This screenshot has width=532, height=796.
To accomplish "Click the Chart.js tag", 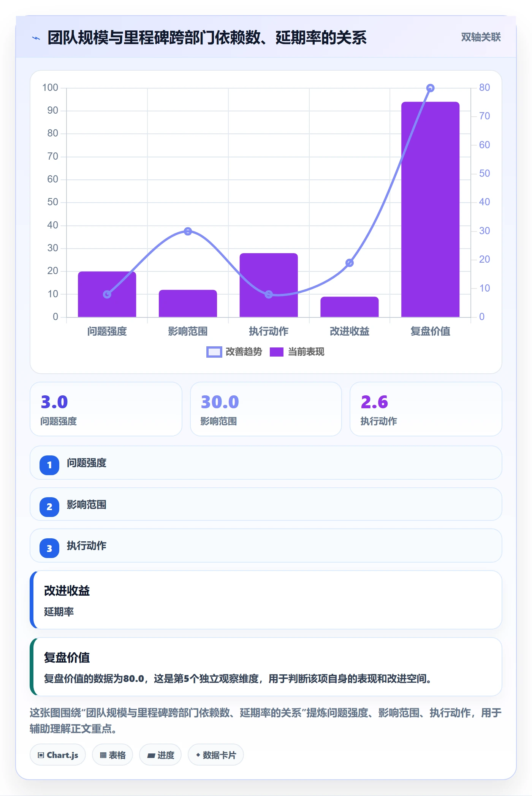I will click(58, 755).
